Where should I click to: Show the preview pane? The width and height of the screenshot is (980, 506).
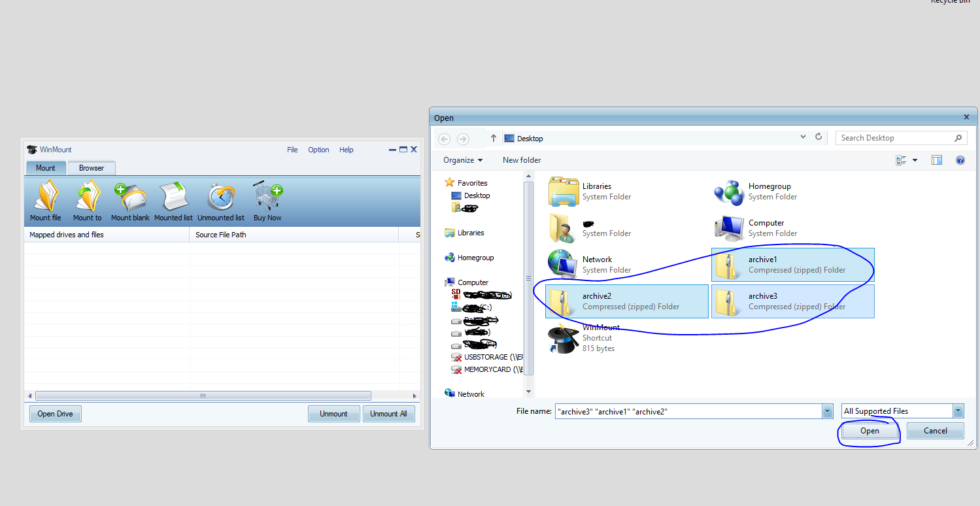(937, 160)
